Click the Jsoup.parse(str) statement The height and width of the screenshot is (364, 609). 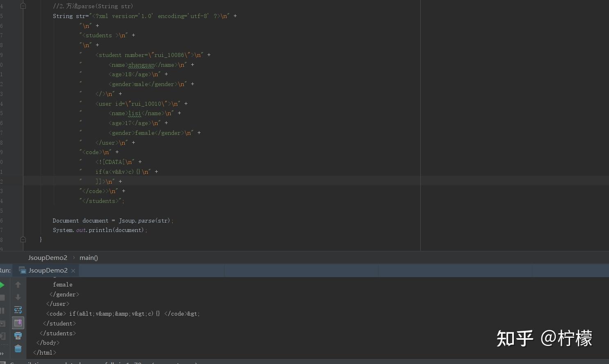113,221
